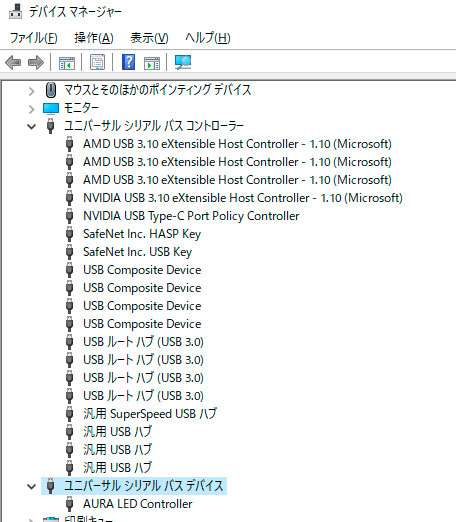The height and width of the screenshot is (522, 456).
Task: Select SafeNet Inc. HASP Key entry
Action: click(x=142, y=234)
